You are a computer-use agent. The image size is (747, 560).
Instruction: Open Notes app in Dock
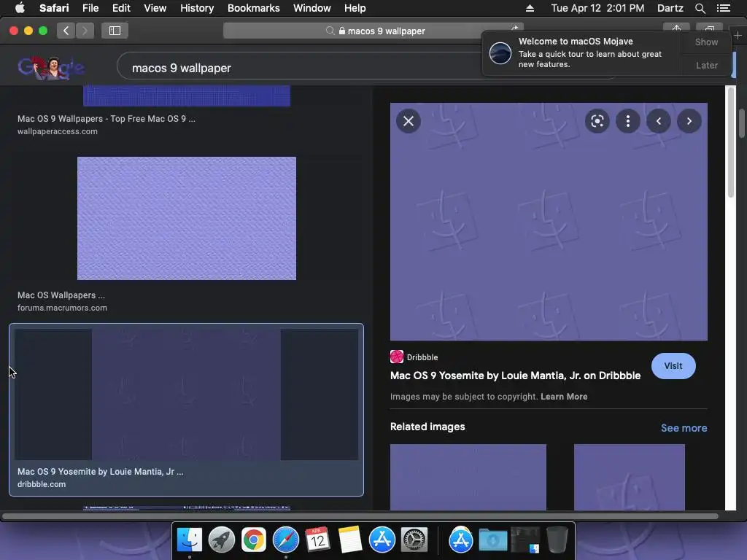pos(350,540)
